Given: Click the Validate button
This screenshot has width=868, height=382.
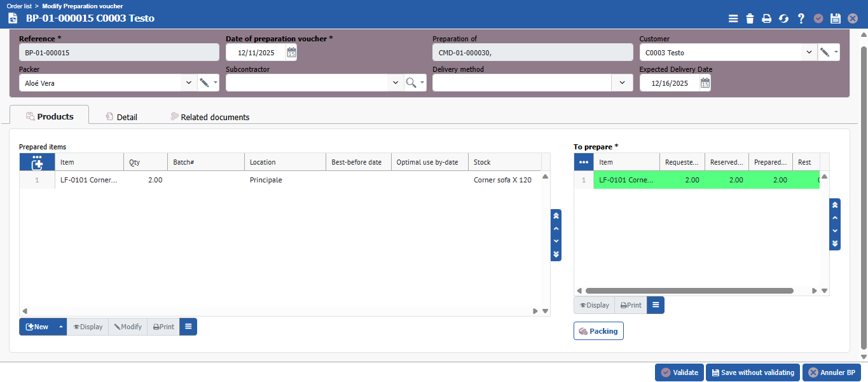Looking at the screenshot, I should point(679,372).
